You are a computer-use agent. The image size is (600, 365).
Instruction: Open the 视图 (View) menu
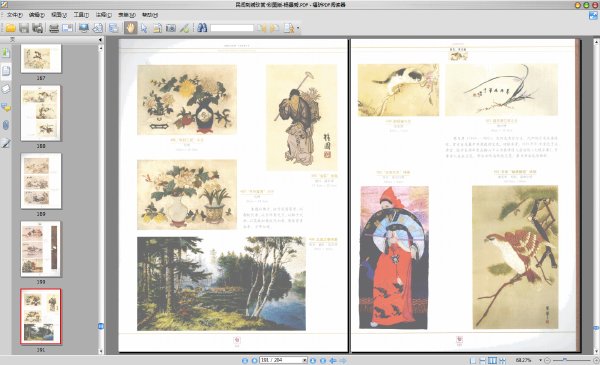[x=59, y=15]
